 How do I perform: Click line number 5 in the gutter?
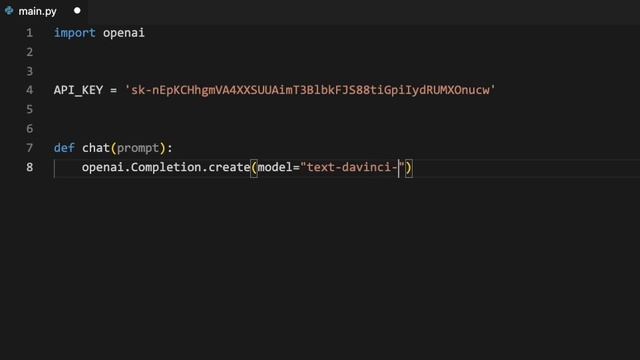click(x=29, y=109)
